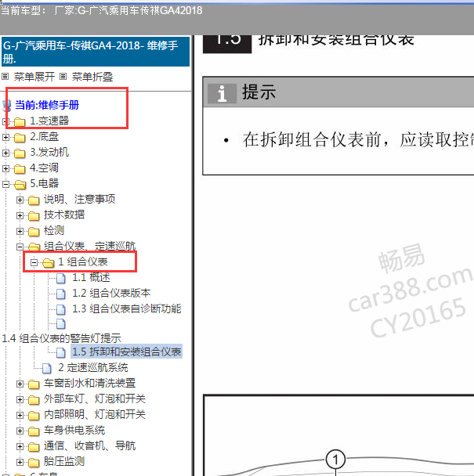Expand 外部车灯、灯泡和开关 node
Screen dimensions: 474x476
click(20, 399)
